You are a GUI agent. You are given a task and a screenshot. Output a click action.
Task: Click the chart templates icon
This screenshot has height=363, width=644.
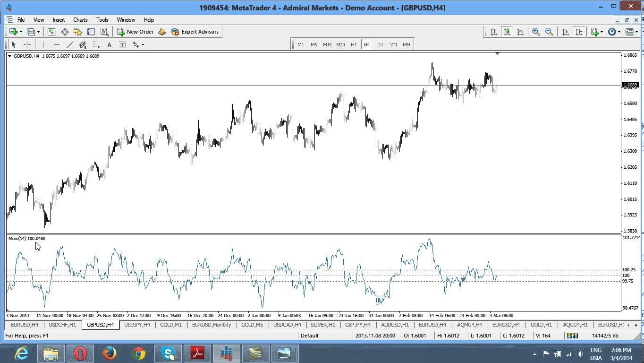coord(629,32)
